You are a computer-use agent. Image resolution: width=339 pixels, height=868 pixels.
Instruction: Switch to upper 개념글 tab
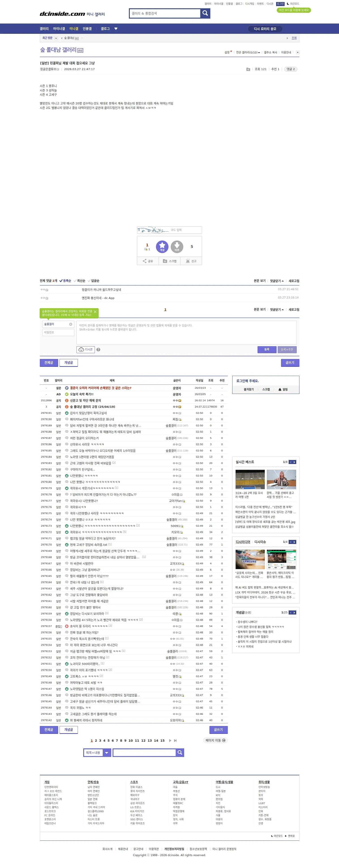69,363
